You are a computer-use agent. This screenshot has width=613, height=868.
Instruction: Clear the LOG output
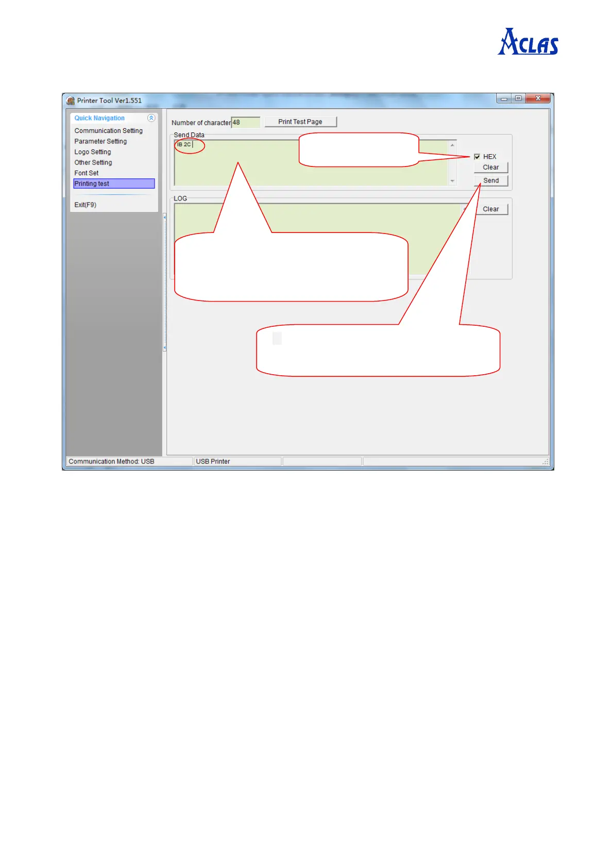[491, 209]
